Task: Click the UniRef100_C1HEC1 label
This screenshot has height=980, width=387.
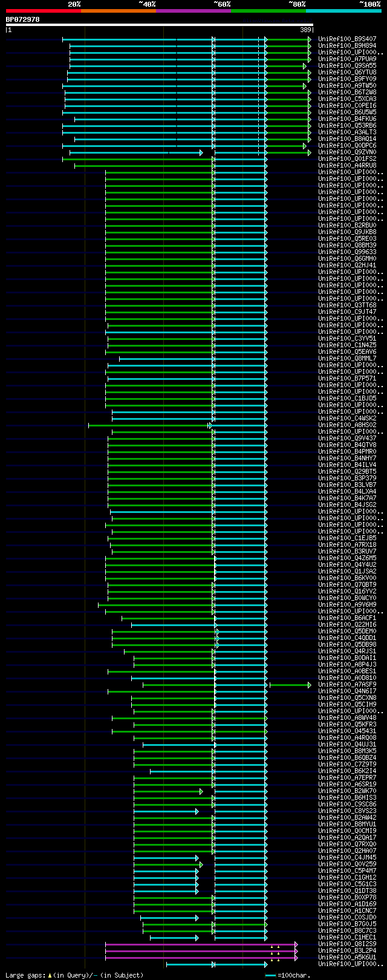Action: [347, 937]
